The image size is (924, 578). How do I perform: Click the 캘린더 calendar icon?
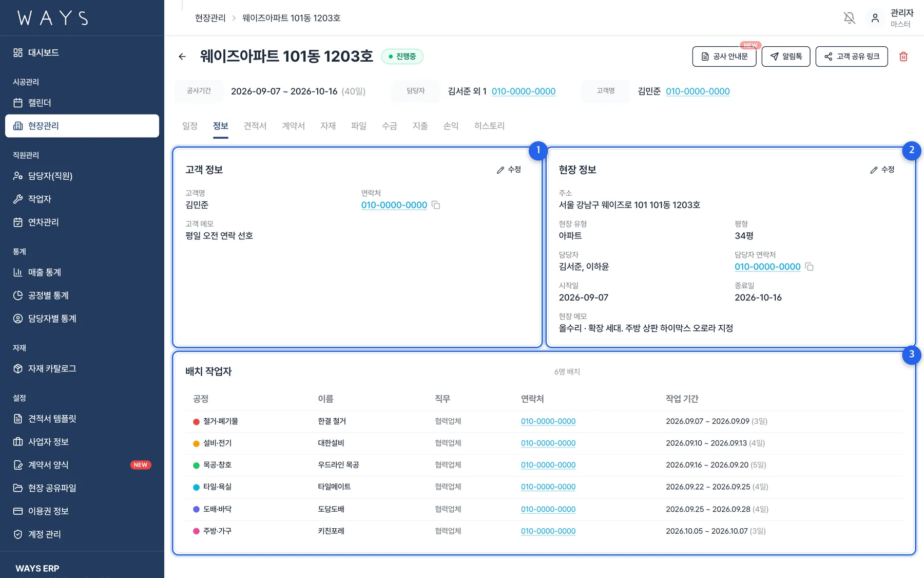click(18, 103)
